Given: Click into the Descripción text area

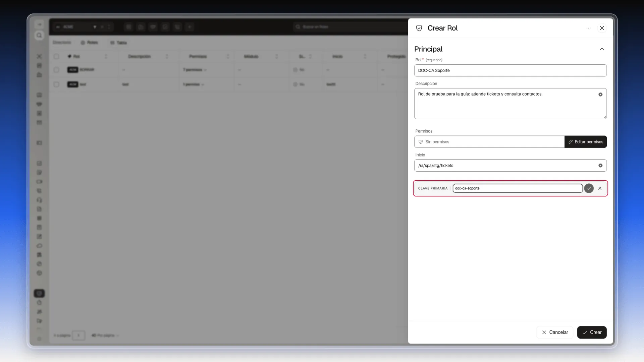Looking at the screenshot, I should coord(510,104).
